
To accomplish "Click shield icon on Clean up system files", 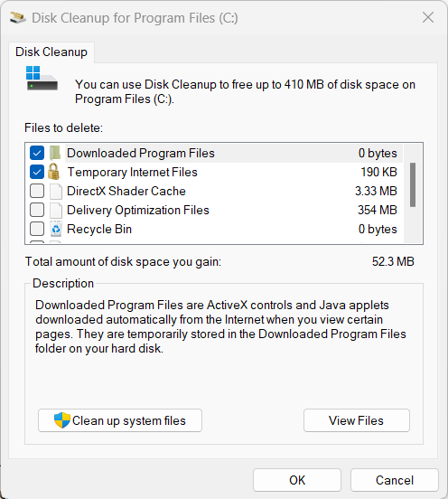I will coord(62,420).
